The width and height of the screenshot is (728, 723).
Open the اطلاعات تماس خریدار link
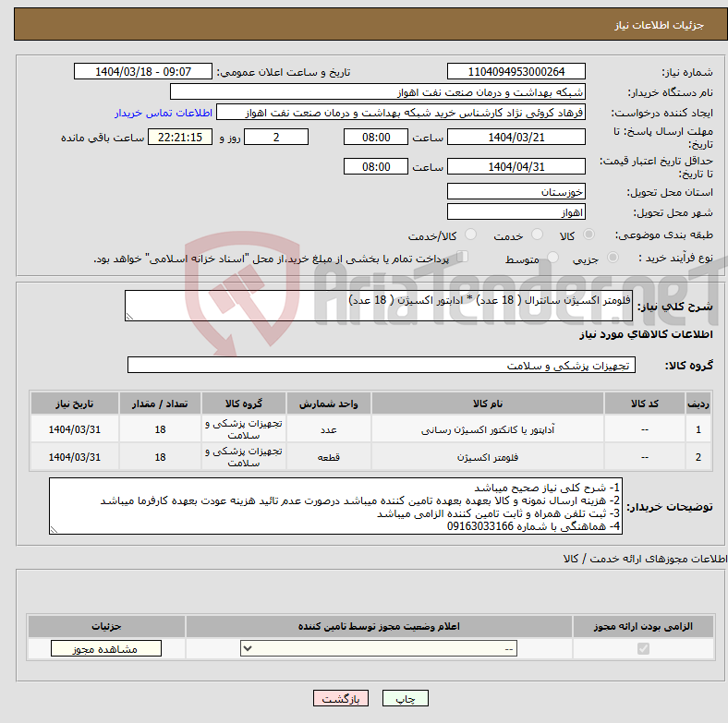click(x=164, y=113)
